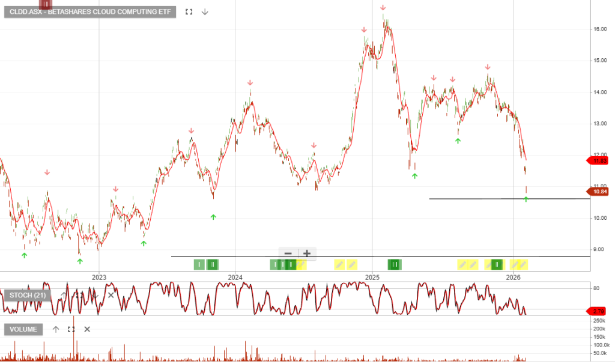
Task: Maximize the STOCH (21) indicator panel
Action: tap(79, 295)
